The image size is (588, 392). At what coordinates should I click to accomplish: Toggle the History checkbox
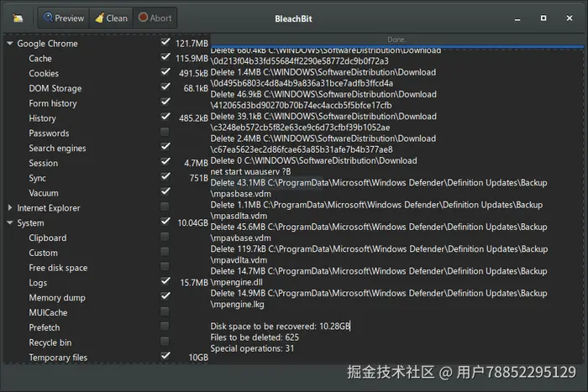pyautogui.click(x=165, y=118)
